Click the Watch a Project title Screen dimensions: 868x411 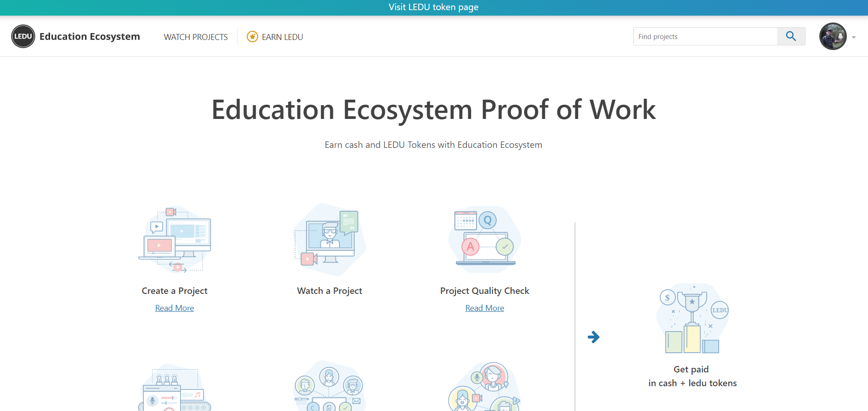coord(329,291)
